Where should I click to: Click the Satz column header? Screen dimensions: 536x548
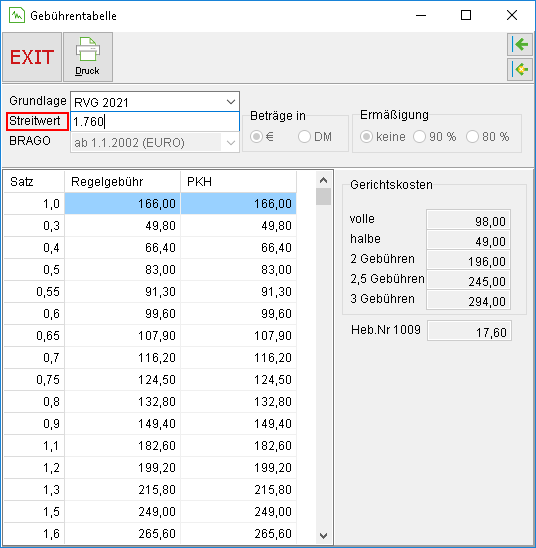coord(34,182)
